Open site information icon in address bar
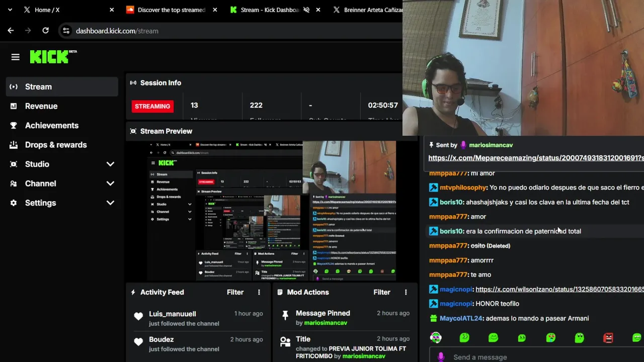Image resolution: width=644 pixels, height=362 pixels. click(66, 31)
